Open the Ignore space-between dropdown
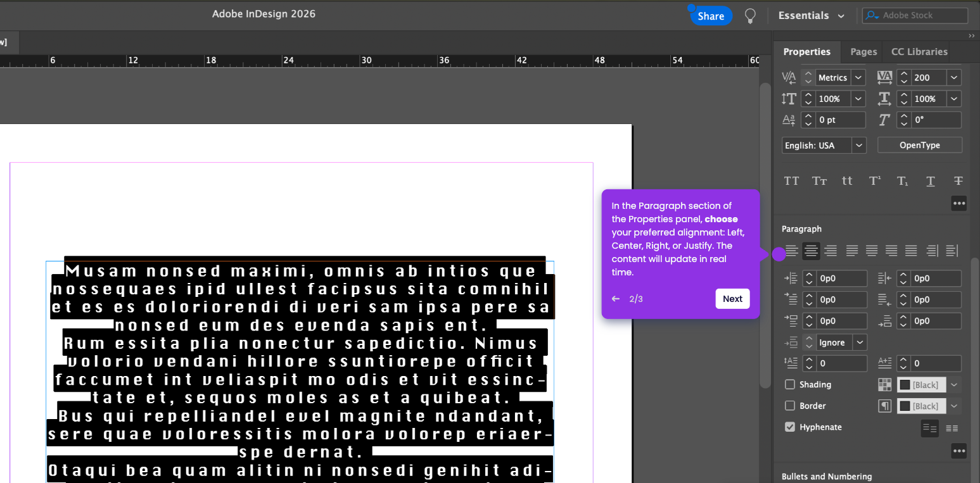980x483 pixels. tap(860, 342)
